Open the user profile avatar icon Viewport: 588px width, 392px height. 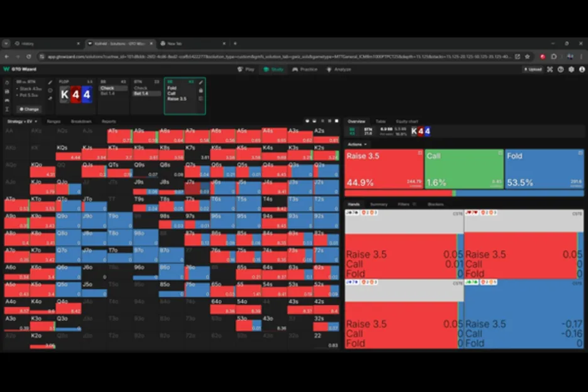580,69
